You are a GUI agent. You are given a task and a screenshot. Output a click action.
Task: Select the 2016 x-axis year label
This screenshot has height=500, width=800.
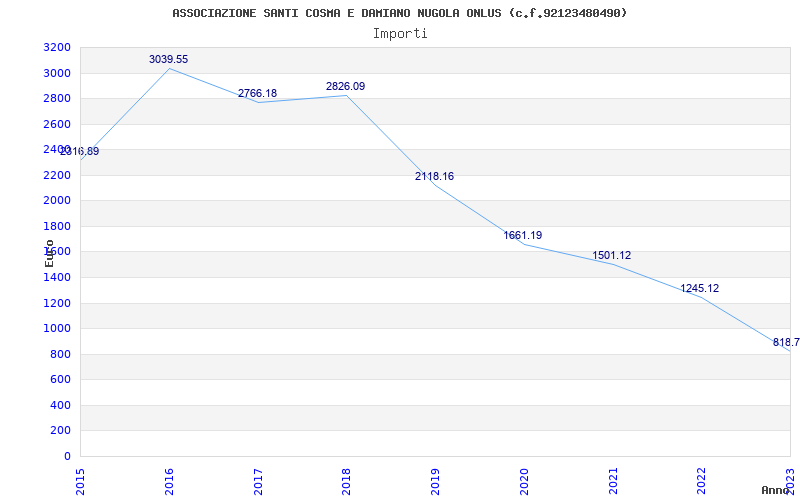tap(169, 481)
